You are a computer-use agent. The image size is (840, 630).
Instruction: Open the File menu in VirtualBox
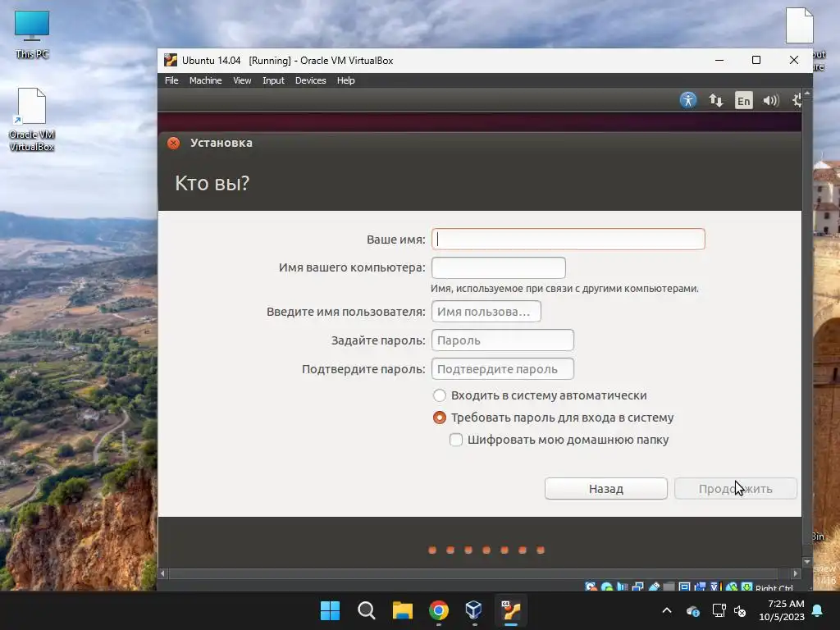[171, 80]
